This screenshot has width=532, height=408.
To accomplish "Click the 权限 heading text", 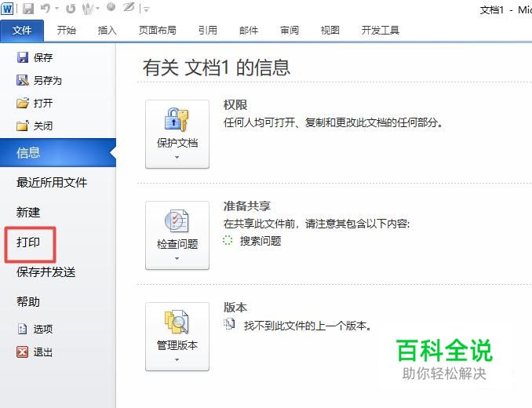I will [235, 105].
